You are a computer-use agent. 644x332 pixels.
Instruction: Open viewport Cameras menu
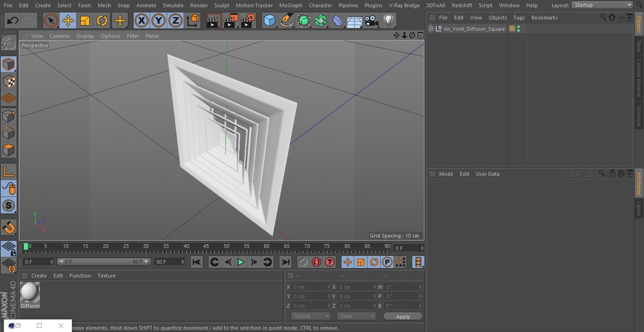point(60,36)
